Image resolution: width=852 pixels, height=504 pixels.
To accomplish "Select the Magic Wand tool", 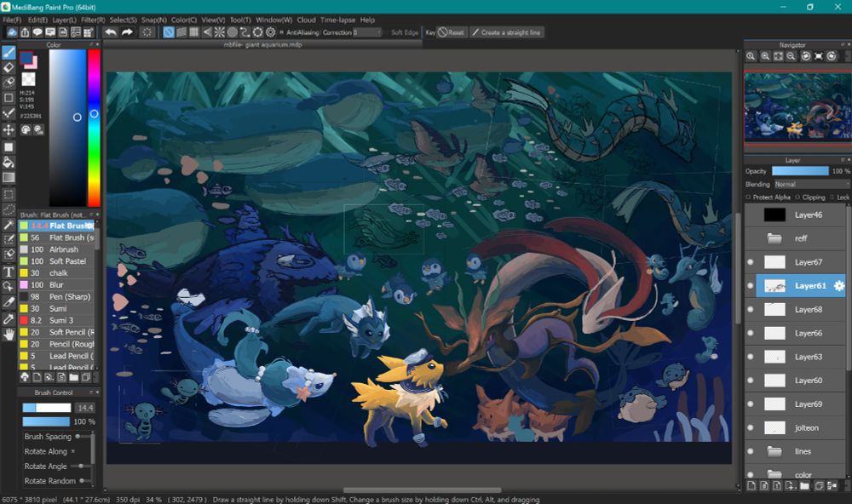I will 9,224.
